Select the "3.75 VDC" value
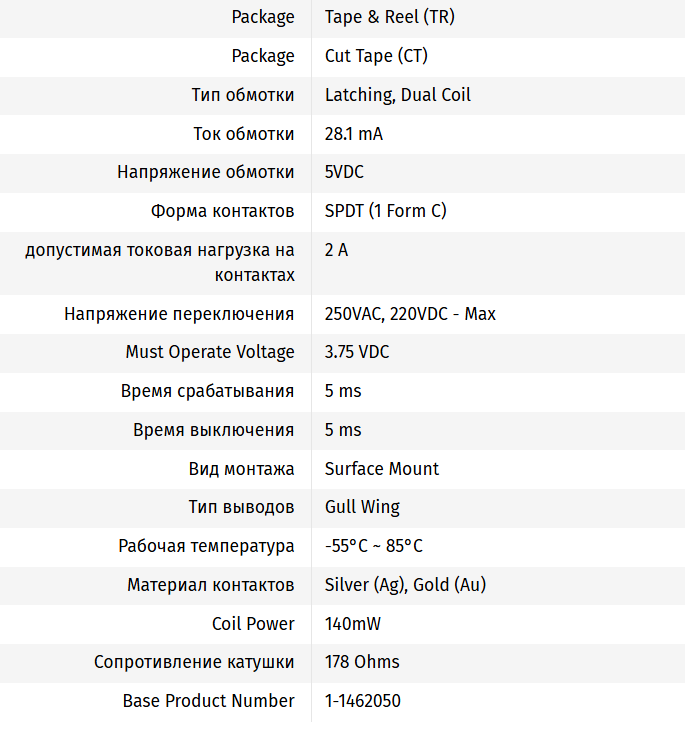This screenshot has height=730, width=685. tap(357, 352)
